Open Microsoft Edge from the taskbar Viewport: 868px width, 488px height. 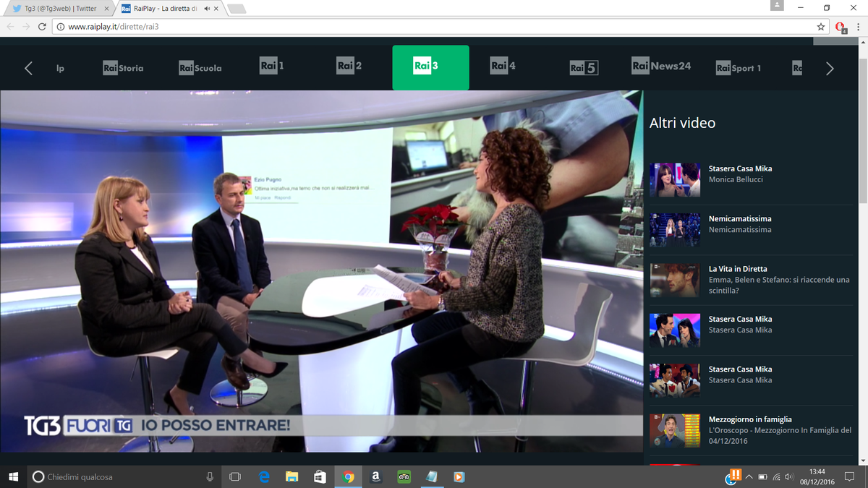tap(264, 476)
